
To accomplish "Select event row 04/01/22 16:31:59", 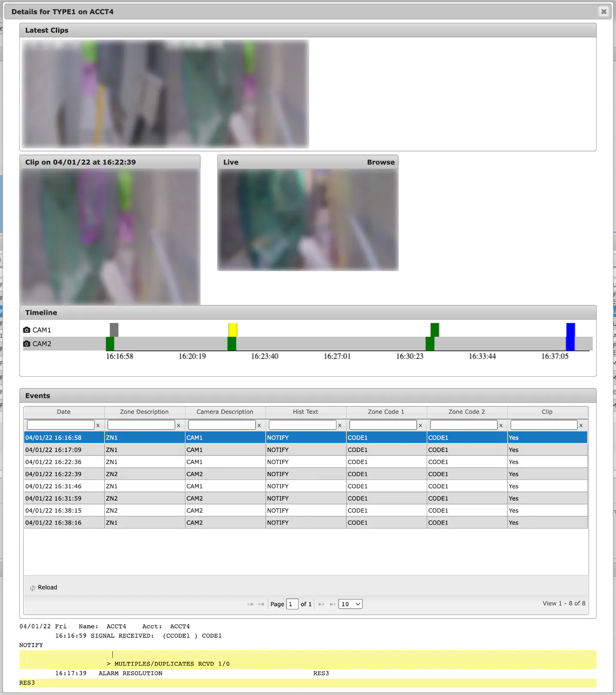I will point(305,498).
